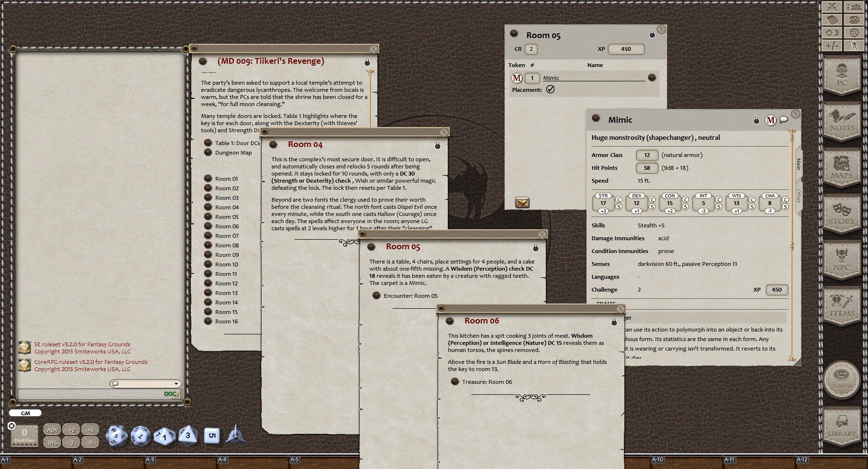Screen dimensions: 868x469
Task: Toggle lighting with the sun and moon icon
Action: [832, 33]
